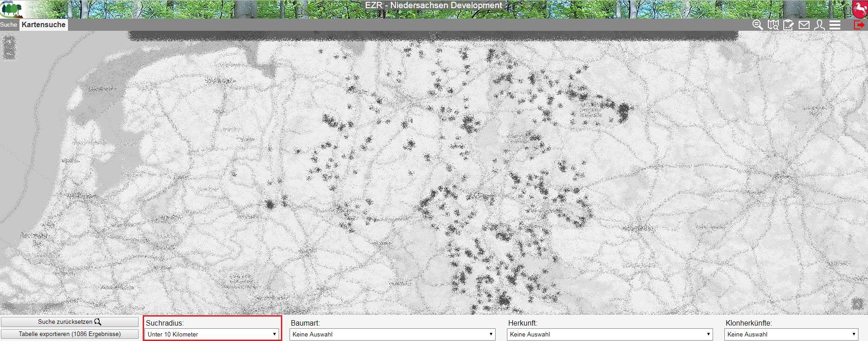Click Tabelle exportieren (1086 Ergebnisse) button

70,334
